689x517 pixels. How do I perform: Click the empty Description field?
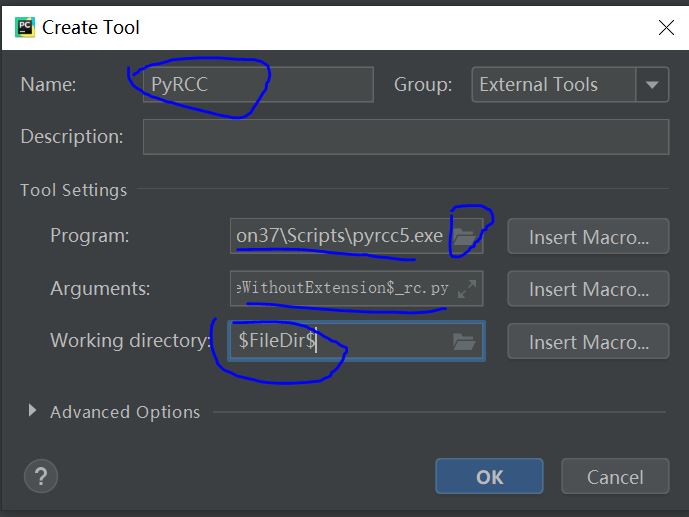click(405, 137)
